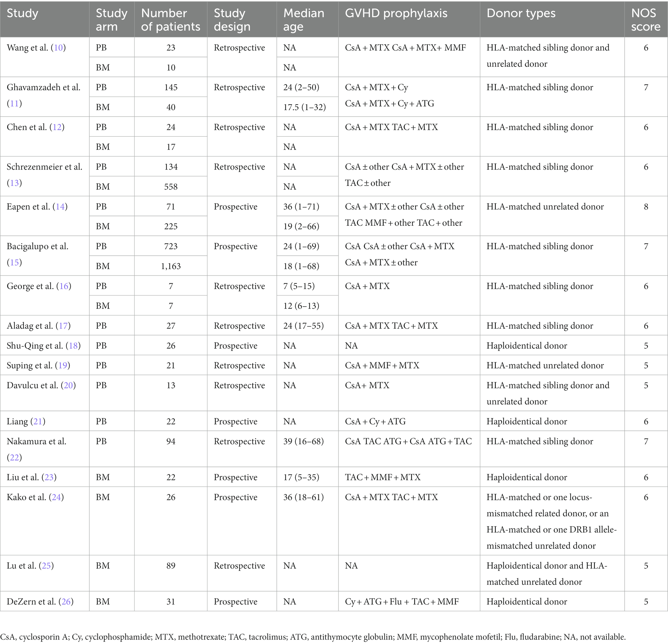Select Kako et al. donor types cell
This screenshot has width=668, height=644.
click(551, 521)
